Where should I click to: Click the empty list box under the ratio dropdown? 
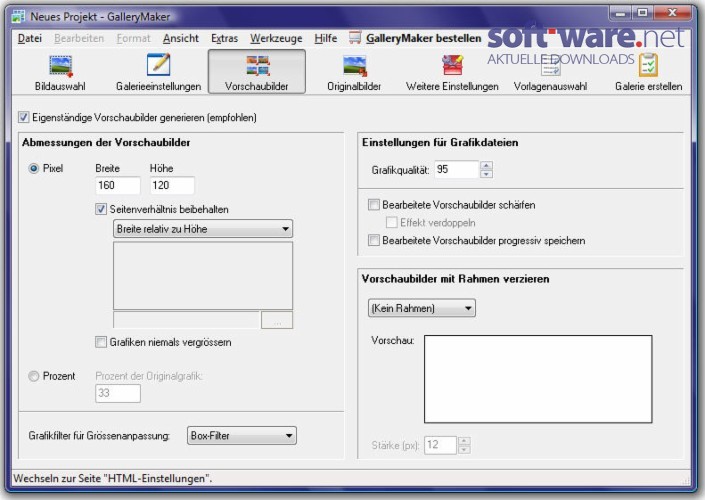(203, 276)
